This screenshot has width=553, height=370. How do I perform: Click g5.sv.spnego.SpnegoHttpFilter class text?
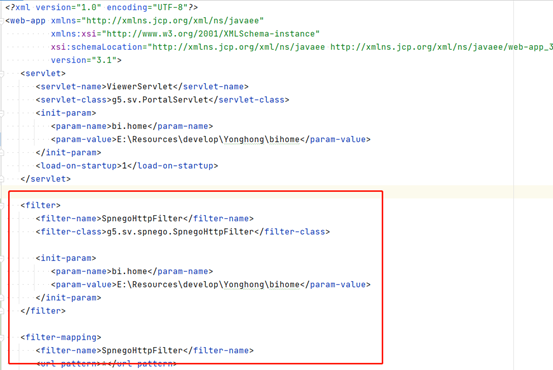coord(180,232)
